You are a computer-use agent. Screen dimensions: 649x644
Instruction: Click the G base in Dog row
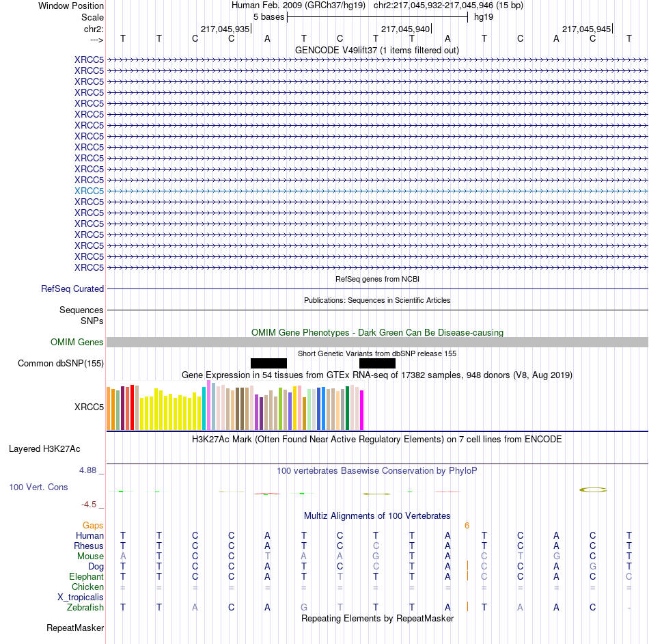(593, 566)
